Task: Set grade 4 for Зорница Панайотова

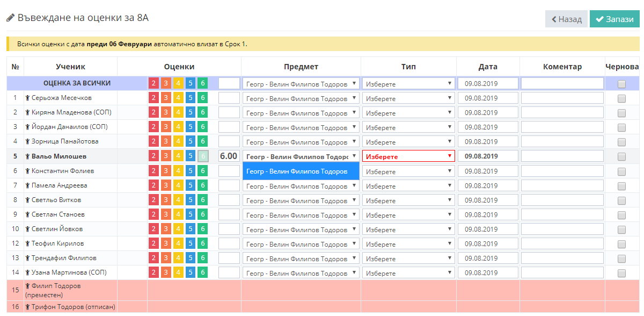Action: [178, 141]
